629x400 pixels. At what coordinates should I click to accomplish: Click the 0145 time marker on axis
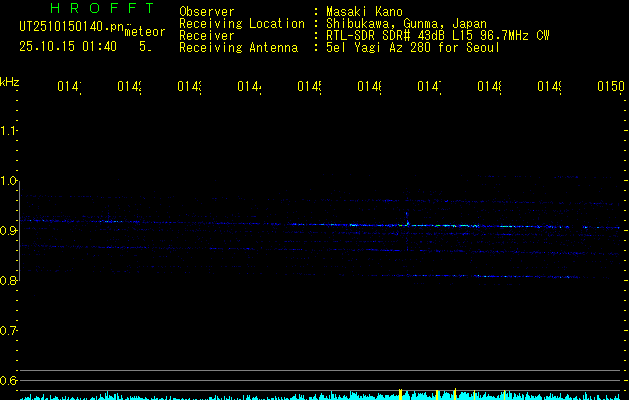308,88
